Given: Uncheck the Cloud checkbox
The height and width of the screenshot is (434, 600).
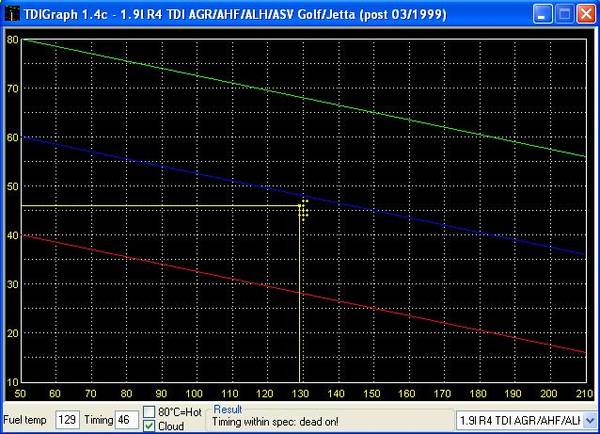Looking at the screenshot, I should point(150,426).
